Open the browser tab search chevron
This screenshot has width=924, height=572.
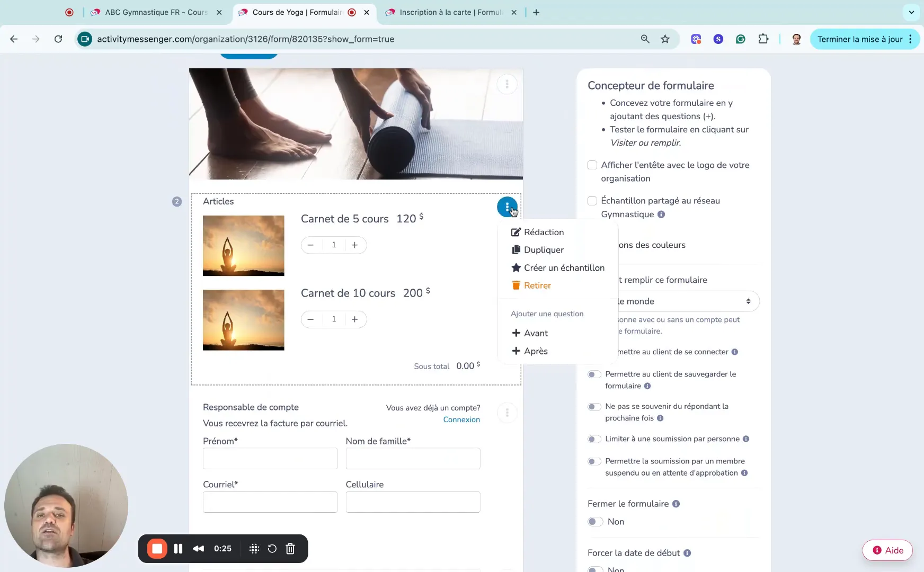point(912,12)
